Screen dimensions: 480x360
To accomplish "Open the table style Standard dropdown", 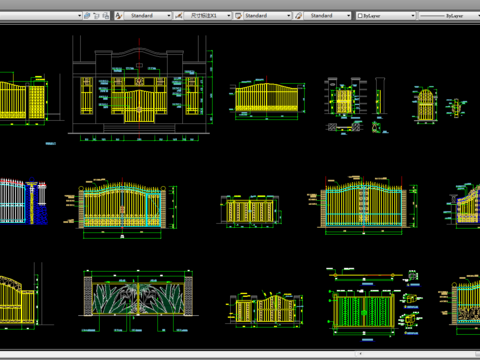I will pyautogui.click(x=268, y=16).
